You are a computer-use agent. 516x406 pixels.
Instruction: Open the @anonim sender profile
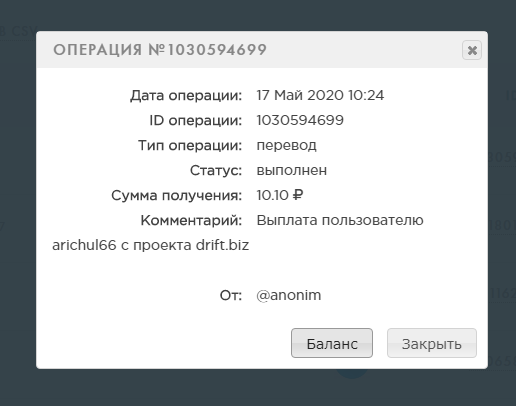pyautogui.click(x=289, y=295)
